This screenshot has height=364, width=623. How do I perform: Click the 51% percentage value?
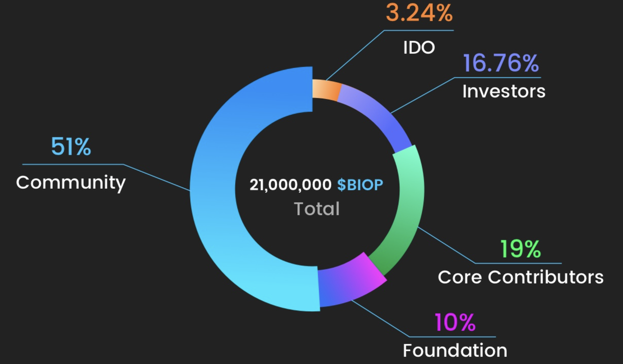click(x=71, y=147)
